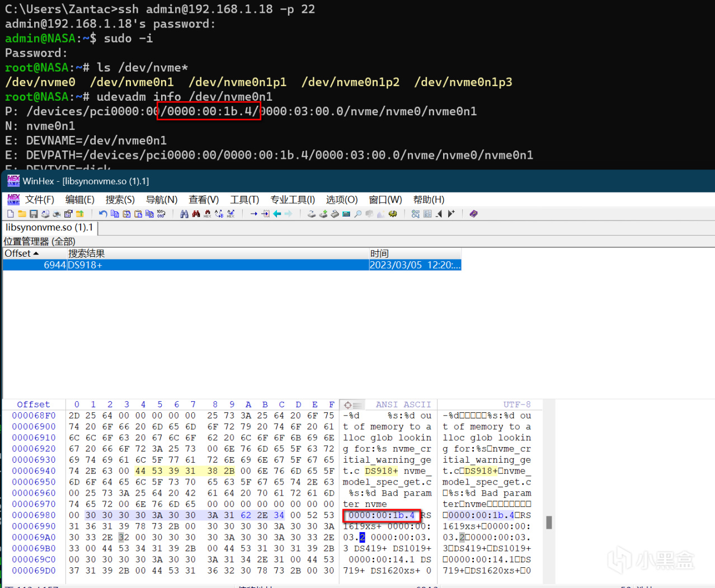
Task: Open the 窗口(W) menu
Action: pos(385,200)
